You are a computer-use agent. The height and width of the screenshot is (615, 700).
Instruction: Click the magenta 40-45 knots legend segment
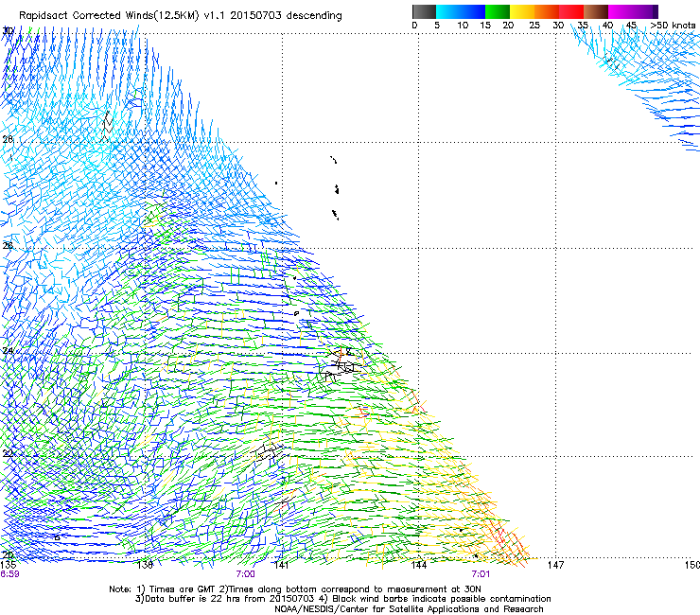click(621, 11)
